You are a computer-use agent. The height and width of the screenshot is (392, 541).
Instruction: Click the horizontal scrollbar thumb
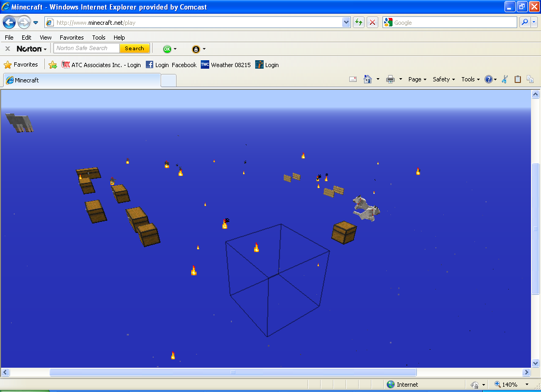(x=233, y=372)
